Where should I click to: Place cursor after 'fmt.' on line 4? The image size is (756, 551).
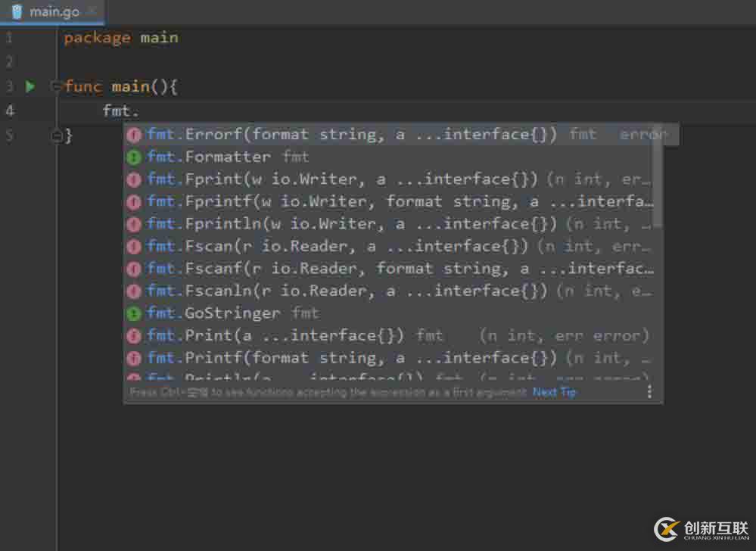(x=140, y=111)
